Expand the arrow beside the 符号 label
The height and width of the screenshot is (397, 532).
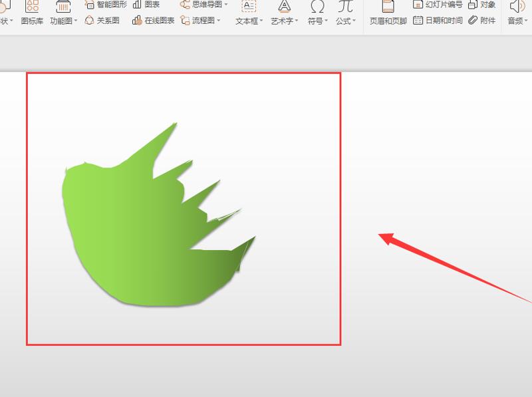pyautogui.click(x=326, y=21)
